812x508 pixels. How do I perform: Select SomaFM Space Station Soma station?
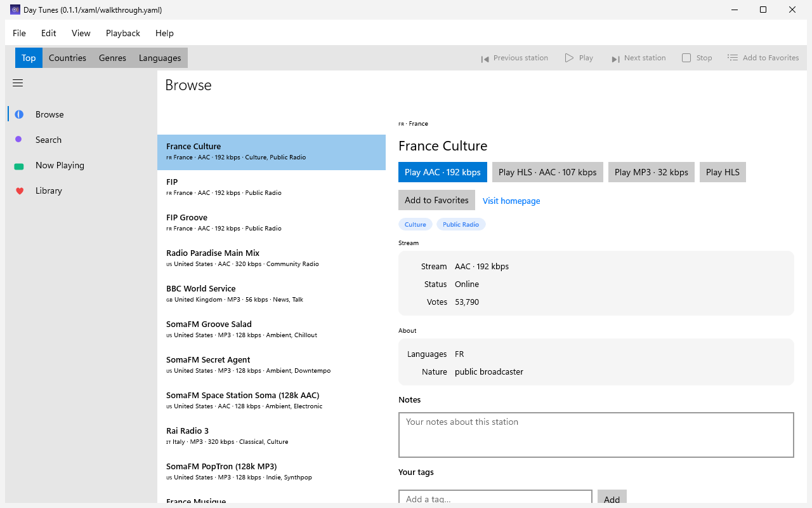point(272,401)
